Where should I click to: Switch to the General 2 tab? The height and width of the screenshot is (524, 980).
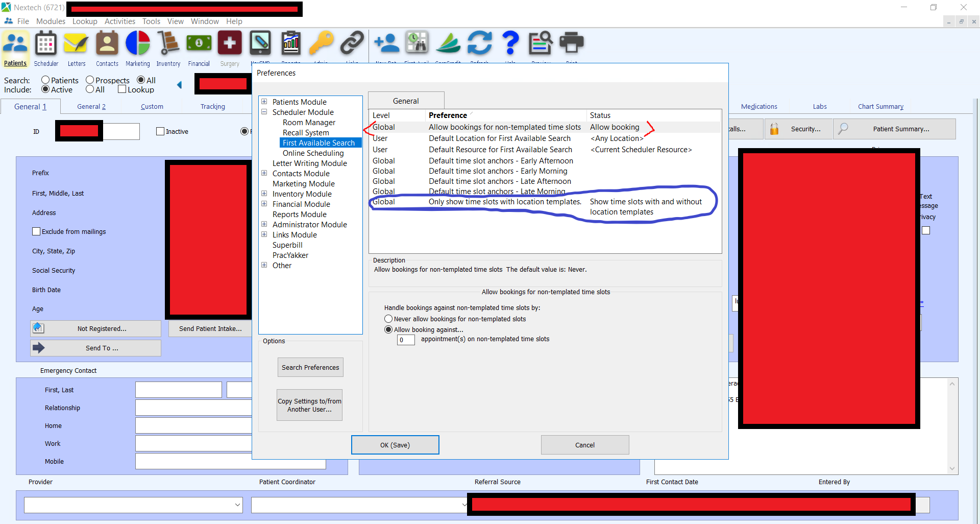pyautogui.click(x=91, y=107)
